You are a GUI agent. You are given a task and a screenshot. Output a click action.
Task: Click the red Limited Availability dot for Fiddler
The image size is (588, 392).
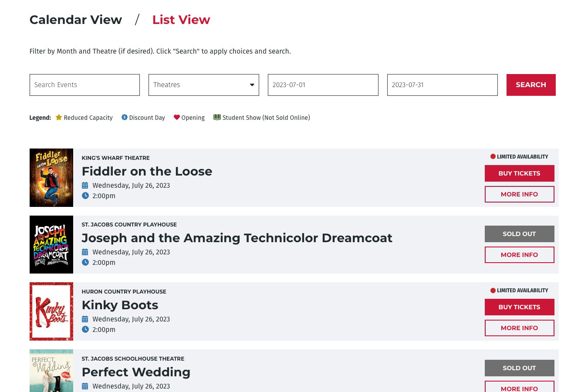tap(493, 157)
